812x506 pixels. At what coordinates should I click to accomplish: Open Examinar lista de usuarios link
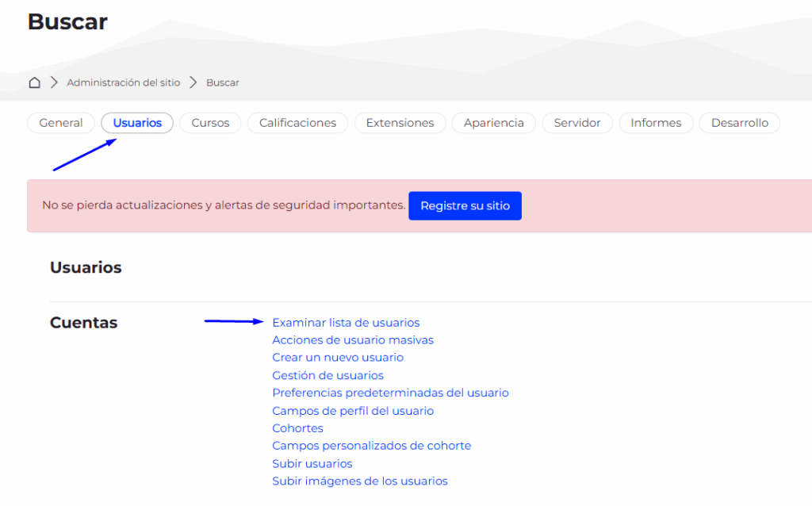point(346,323)
